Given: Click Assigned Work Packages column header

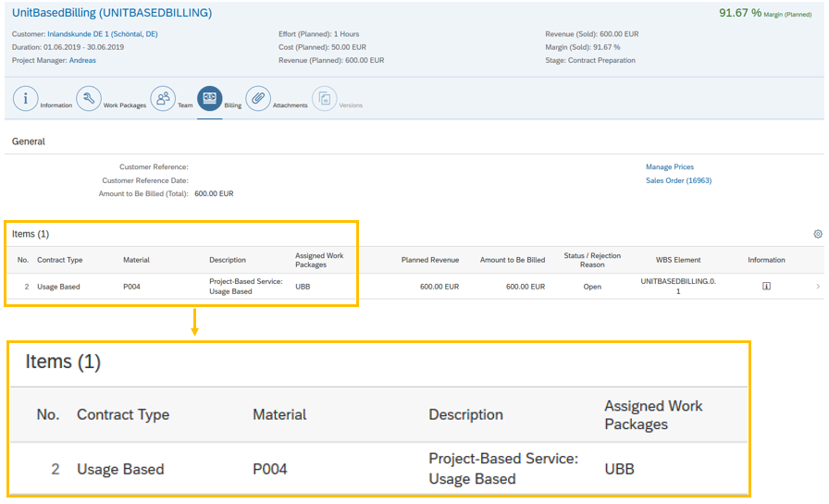Looking at the screenshot, I should point(319,260).
